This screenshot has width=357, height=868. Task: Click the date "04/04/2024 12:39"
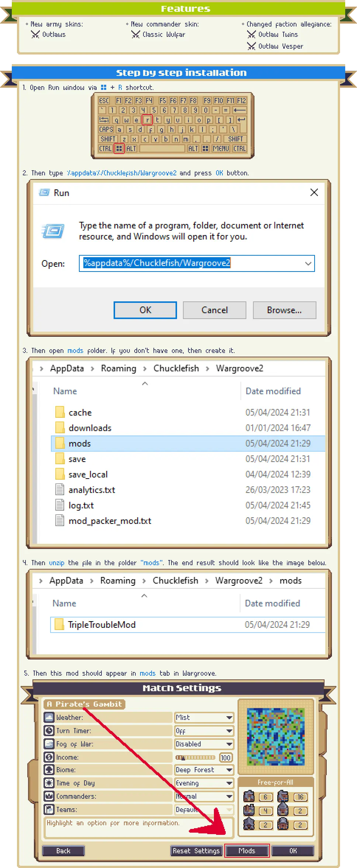(278, 474)
